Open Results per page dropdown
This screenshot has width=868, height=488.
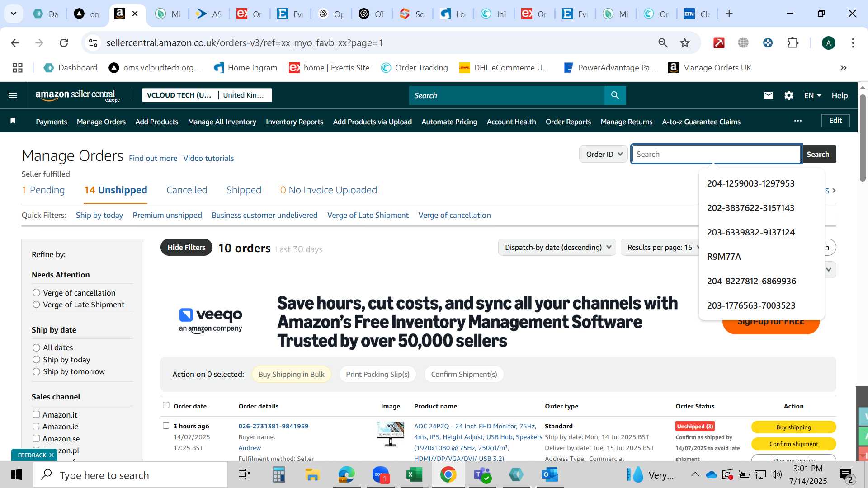click(663, 247)
